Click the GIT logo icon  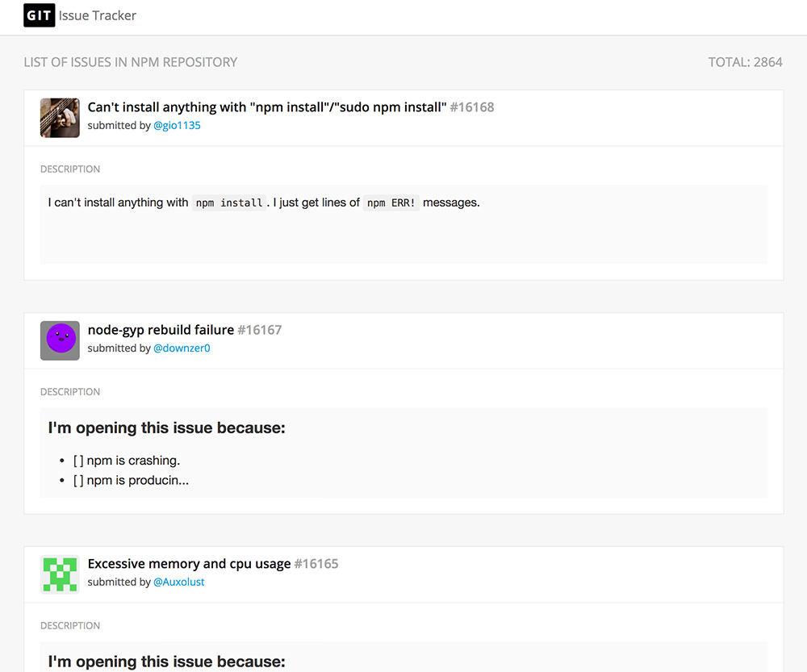tap(39, 15)
